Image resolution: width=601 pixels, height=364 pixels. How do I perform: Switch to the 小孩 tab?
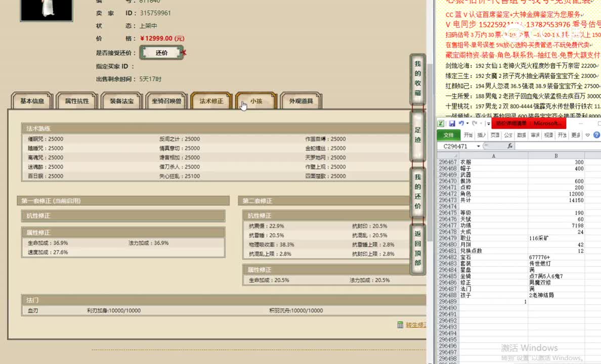[255, 101]
